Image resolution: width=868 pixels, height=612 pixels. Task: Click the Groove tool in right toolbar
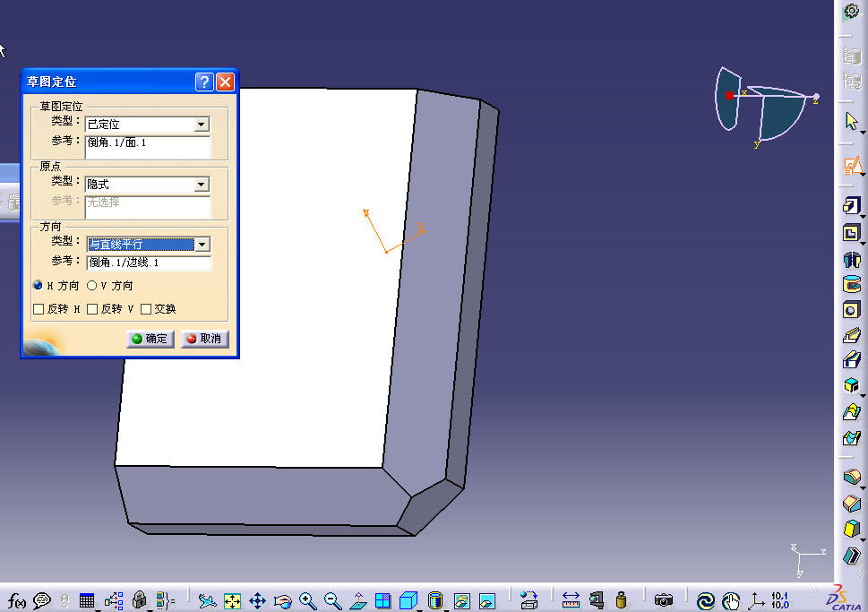coord(852,284)
